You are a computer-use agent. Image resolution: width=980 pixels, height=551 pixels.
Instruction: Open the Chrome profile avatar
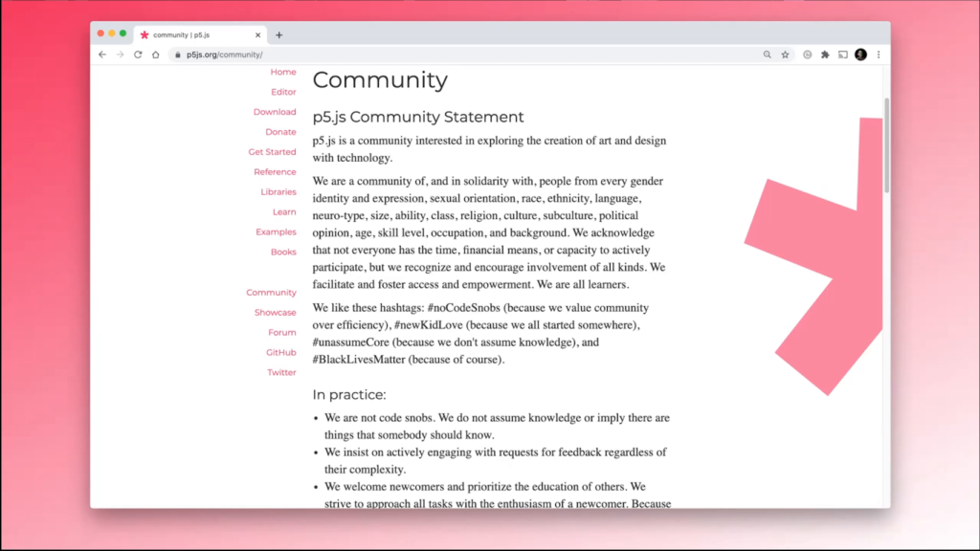pyautogui.click(x=860, y=55)
